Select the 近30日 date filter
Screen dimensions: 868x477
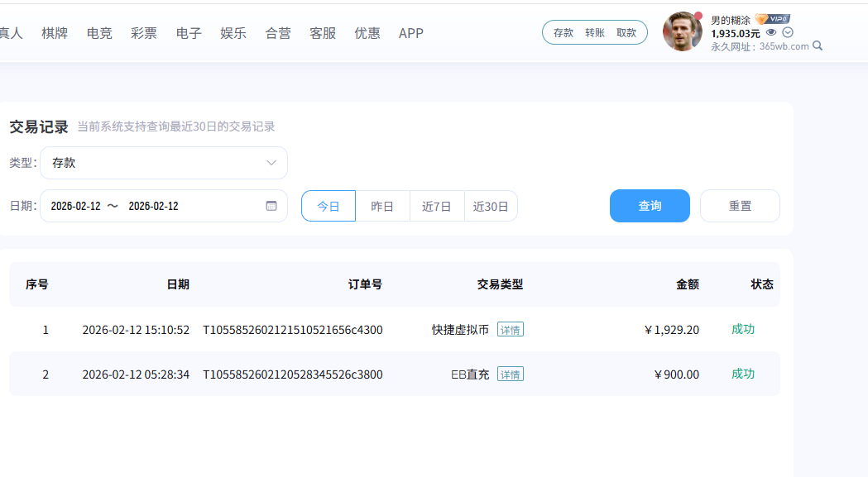tap(491, 206)
